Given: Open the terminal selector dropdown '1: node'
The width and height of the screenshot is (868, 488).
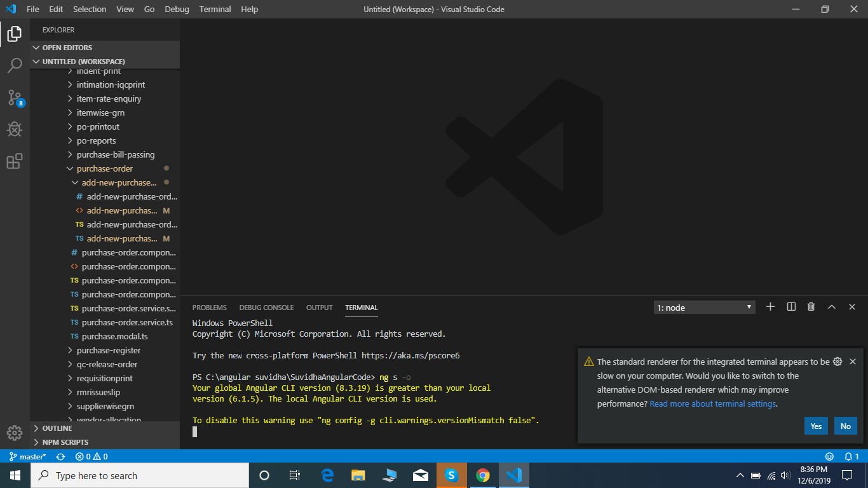Looking at the screenshot, I should click(x=704, y=308).
